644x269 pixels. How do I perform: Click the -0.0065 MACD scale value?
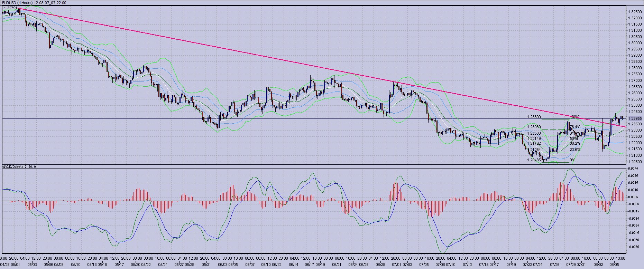(x=634, y=247)
